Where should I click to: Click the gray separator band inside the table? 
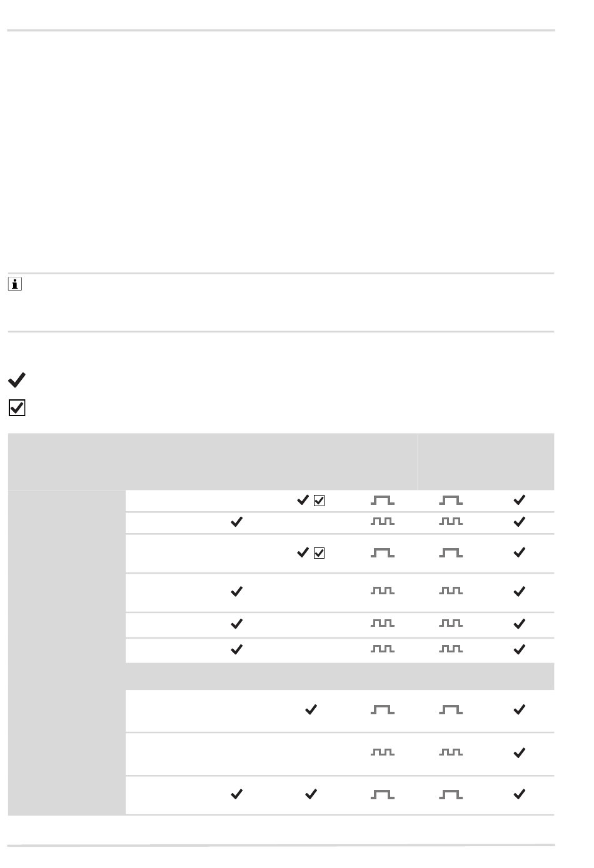[340, 676]
